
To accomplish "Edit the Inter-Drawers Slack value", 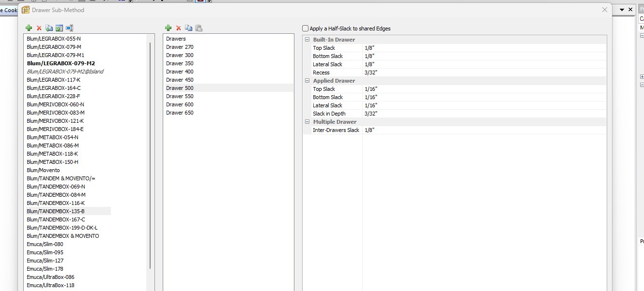I will coord(484,130).
